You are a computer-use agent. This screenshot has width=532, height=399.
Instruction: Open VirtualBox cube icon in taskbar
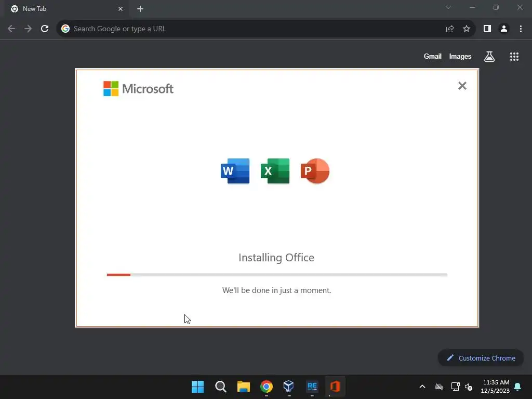click(289, 387)
